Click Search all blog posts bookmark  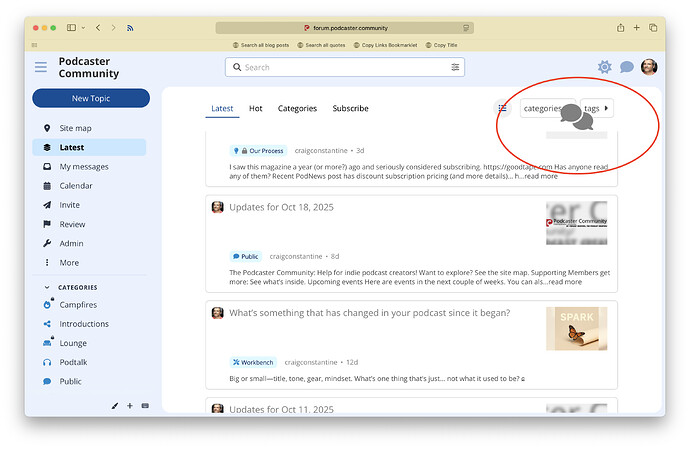tap(261, 45)
